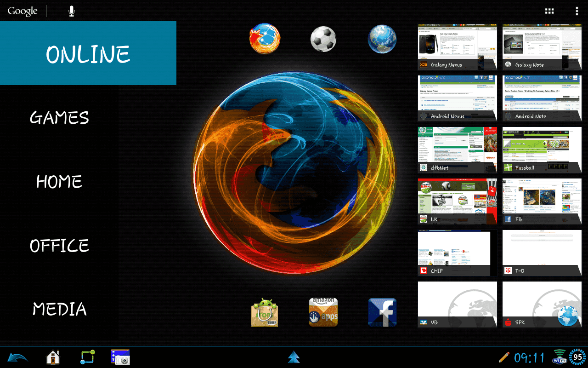Image resolution: width=588 pixels, height=368 pixels.
Task: Open Galaxy Nexus bookmark thumbnail
Action: [458, 47]
